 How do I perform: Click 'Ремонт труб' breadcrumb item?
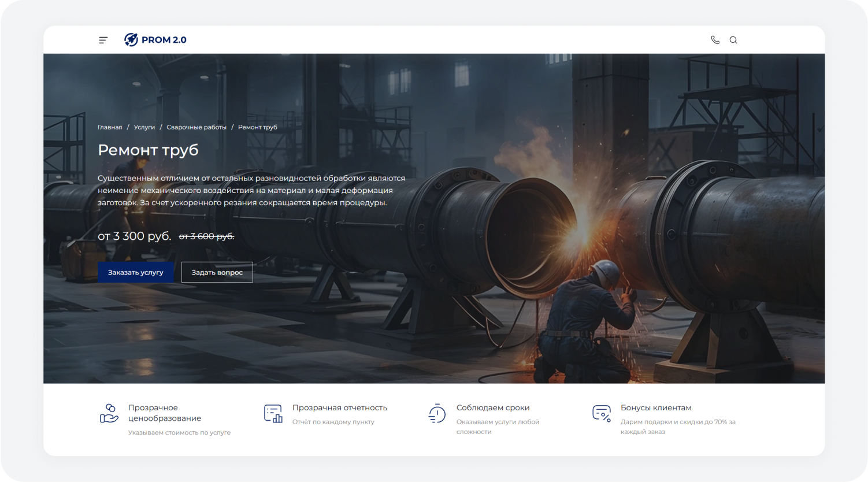[x=258, y=127]
